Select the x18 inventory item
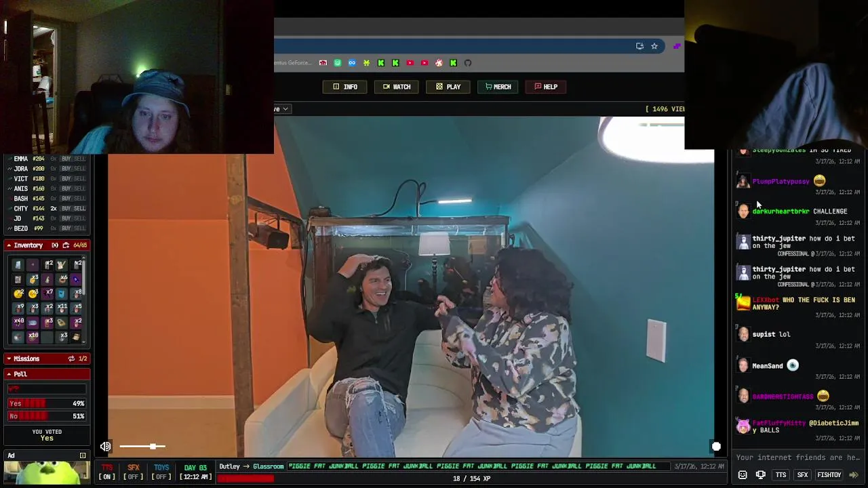Screen dimensions: 868x488 pyautogui.click(x=33, y=336)
